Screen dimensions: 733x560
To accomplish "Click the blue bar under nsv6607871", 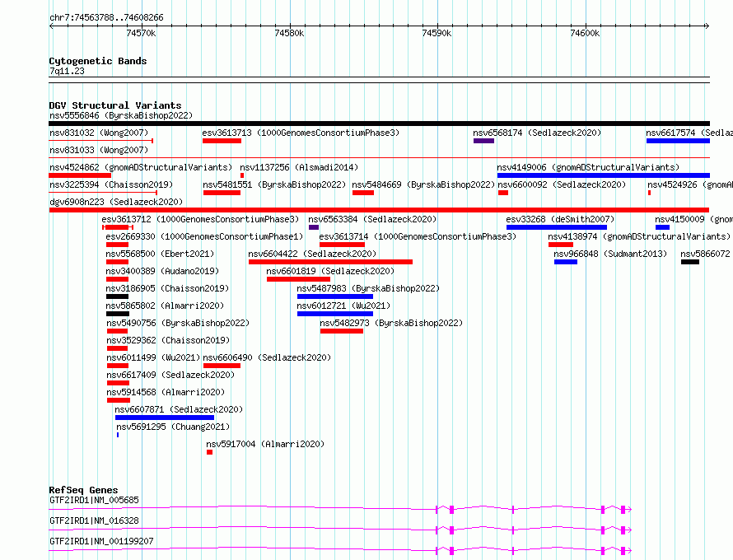I will [165, 418].
